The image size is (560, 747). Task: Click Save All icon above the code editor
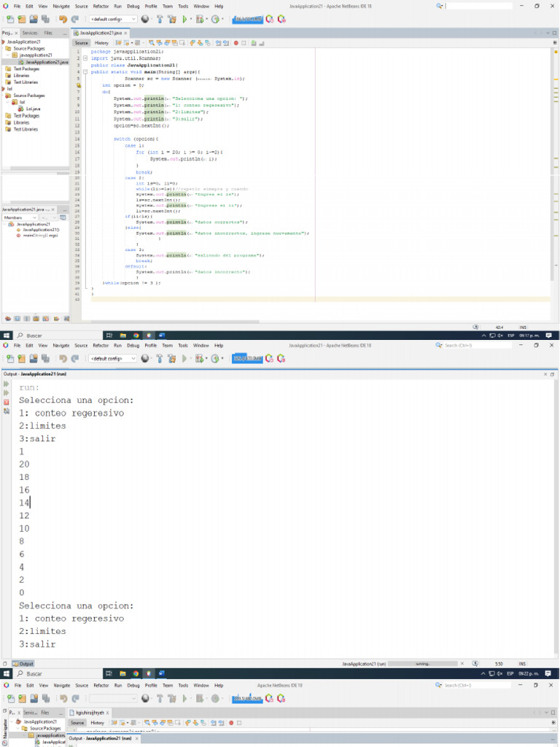coord(44,19)
